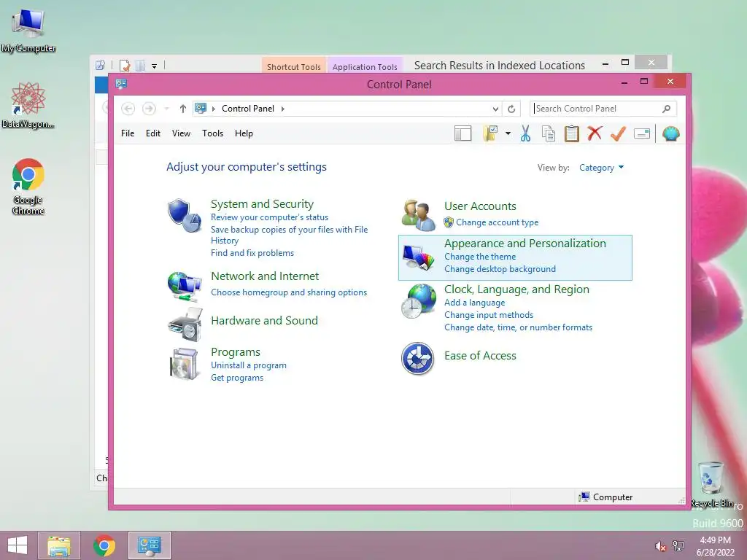Open the File menu
The height and width of the screenshot is (560, 747).
pos(128,133)
